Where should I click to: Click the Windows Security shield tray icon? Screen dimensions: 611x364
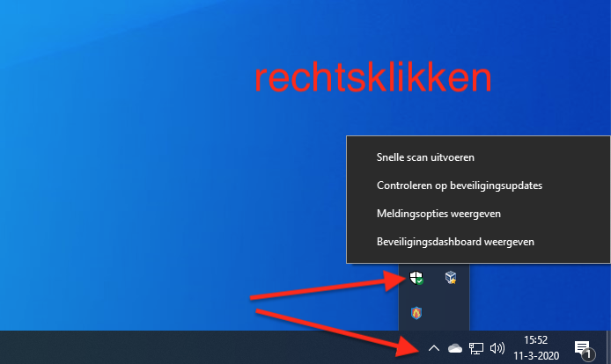(x=416, y=280)
